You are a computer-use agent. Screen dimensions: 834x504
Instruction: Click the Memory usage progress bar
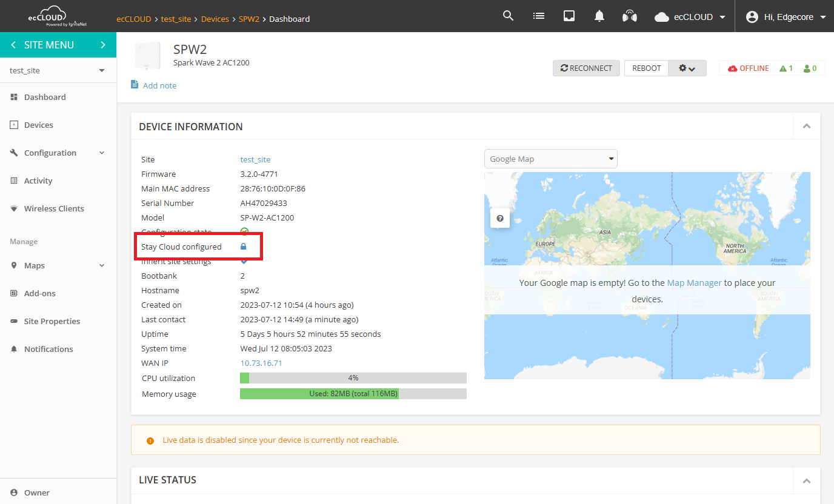[353, 394]
